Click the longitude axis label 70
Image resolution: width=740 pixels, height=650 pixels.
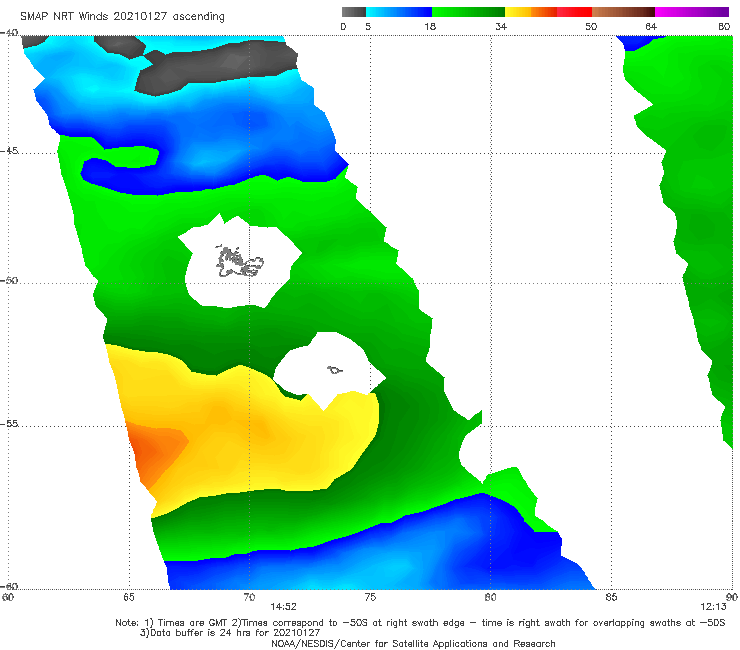click(x=249, y=597)
